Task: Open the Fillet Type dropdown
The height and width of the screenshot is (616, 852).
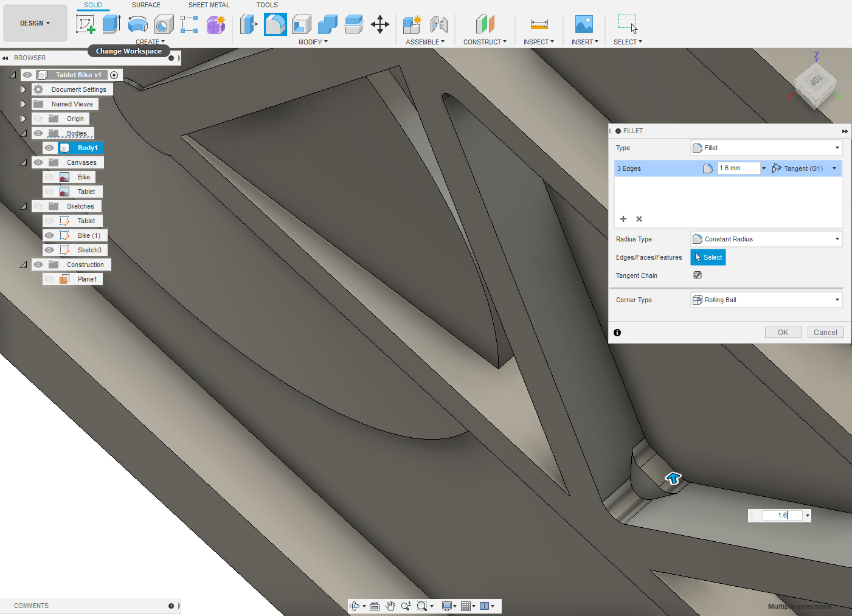Action: coord(766,148)
